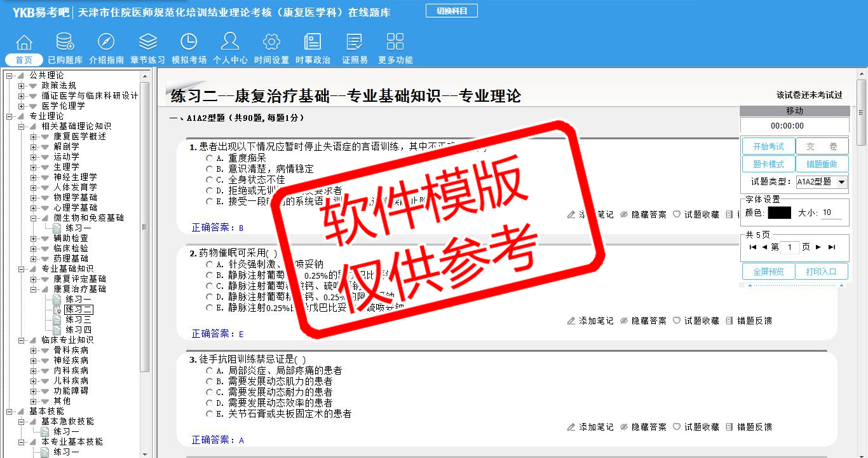868x458 pixels.
Task: Open 章节练习 layers icon
Action: pos(147,43)
